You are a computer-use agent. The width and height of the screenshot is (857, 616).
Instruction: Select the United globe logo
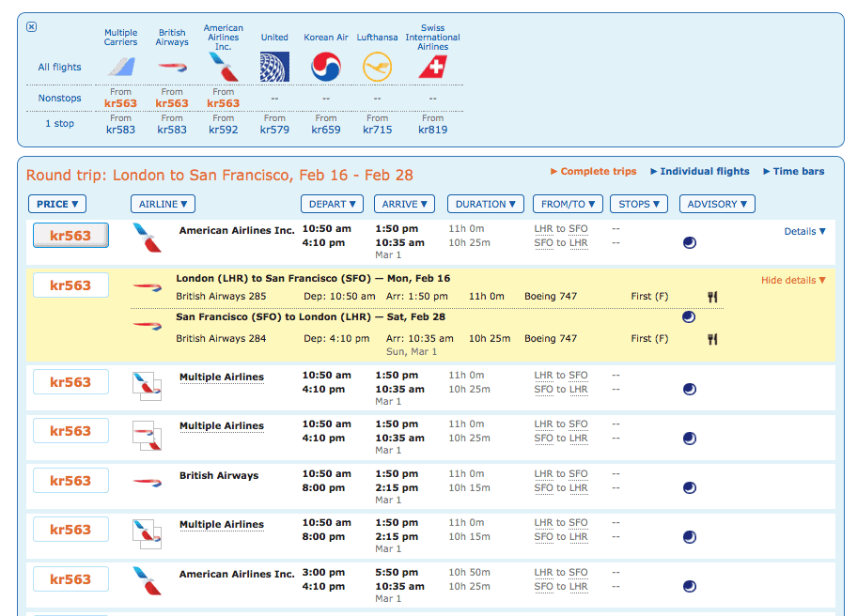coord(274,67)
